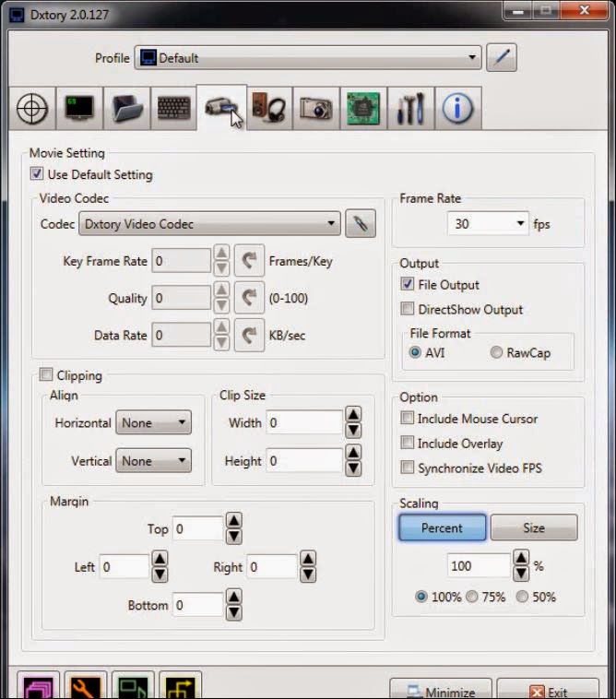Reset Key Frame Rate to default

tap(250, 260)
